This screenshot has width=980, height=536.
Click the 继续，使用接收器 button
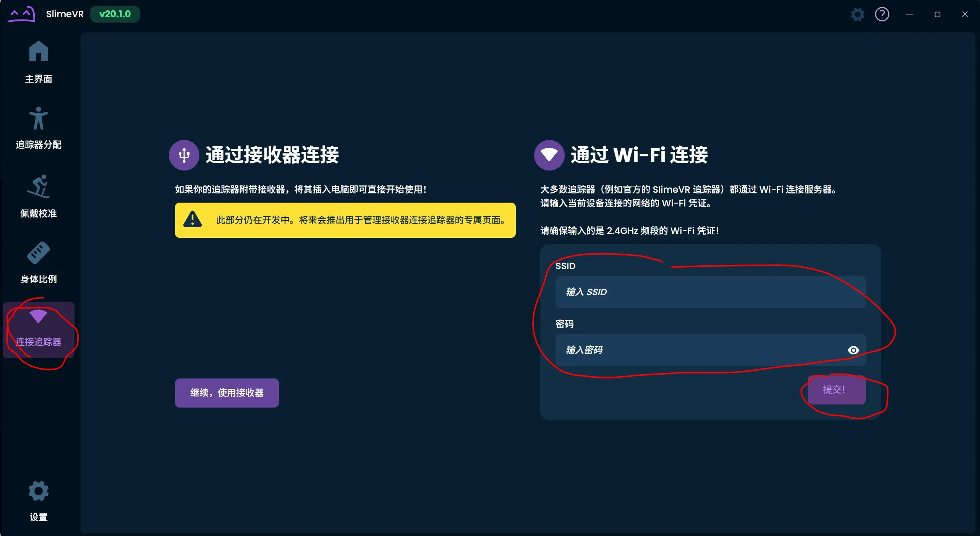[227, 393]
